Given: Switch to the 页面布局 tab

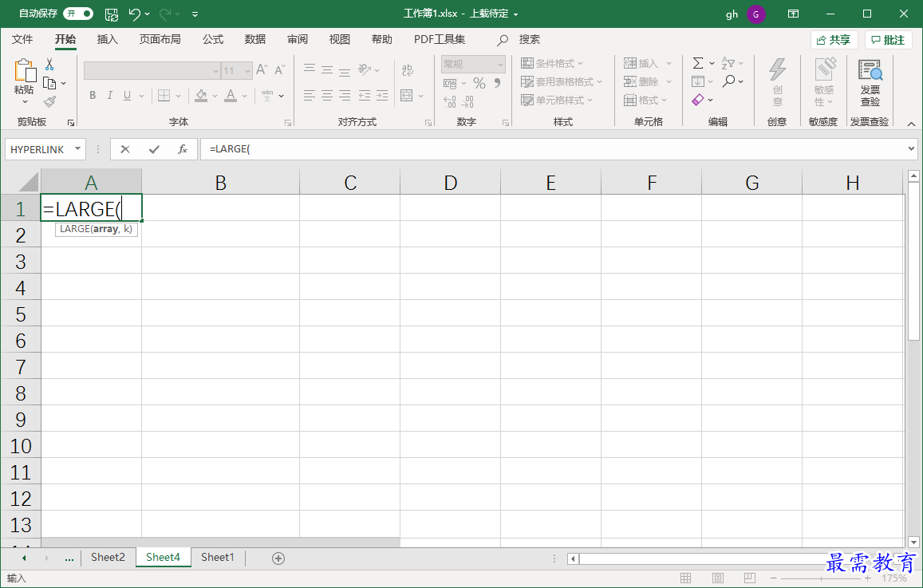Looking at the screenshot, I should pos(160,39).
